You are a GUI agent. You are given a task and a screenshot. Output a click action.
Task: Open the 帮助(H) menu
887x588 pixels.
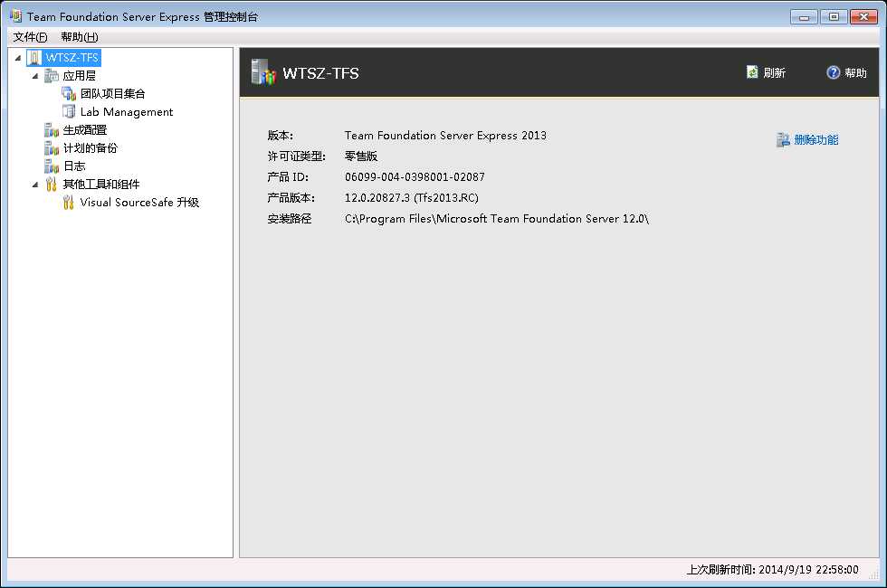click(x=80, y=37)
